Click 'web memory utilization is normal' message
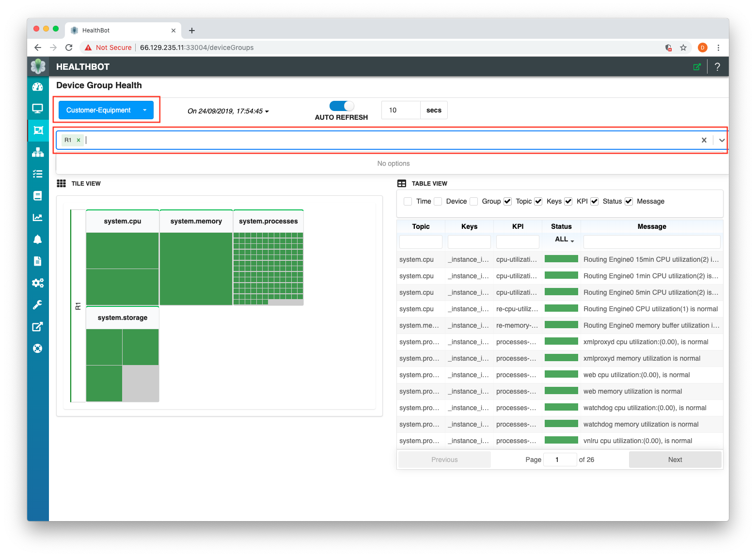This screenshot has height=557, width=756. [x=632, y=391]
